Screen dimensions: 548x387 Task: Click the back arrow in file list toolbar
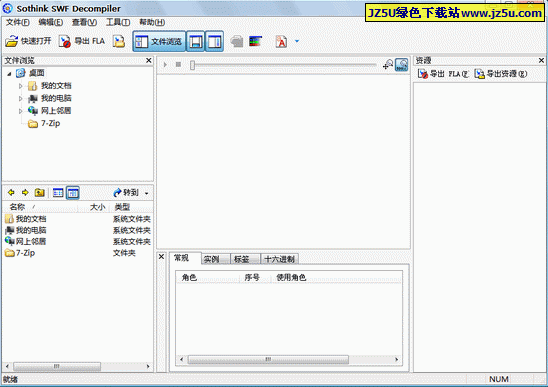tap(11, 193)
